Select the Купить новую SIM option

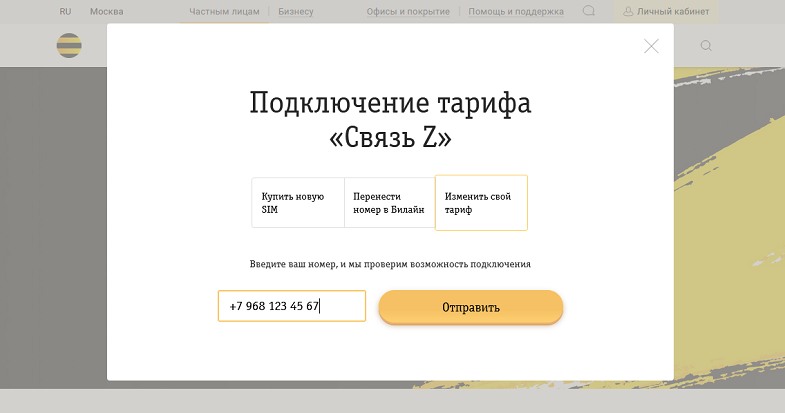297,203
